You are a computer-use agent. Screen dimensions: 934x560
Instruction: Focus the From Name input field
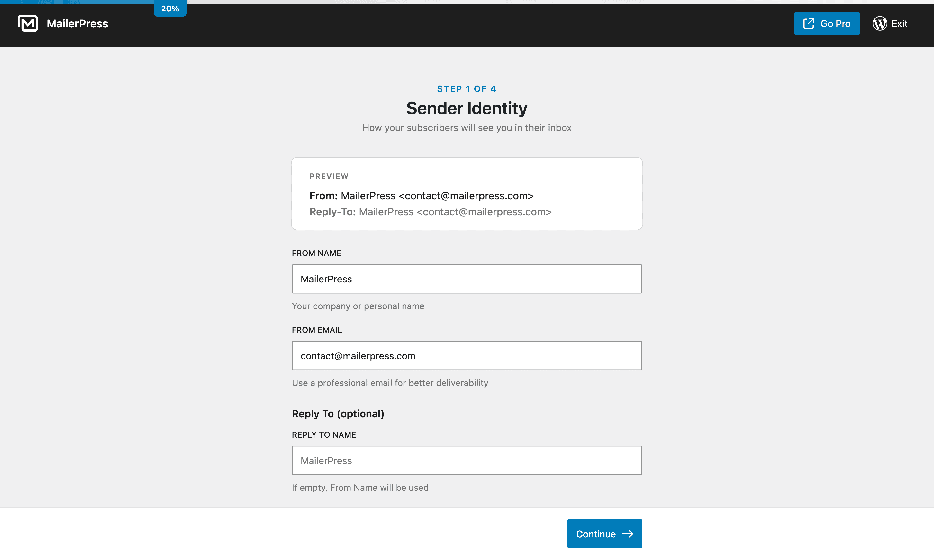tap(467, 279)
